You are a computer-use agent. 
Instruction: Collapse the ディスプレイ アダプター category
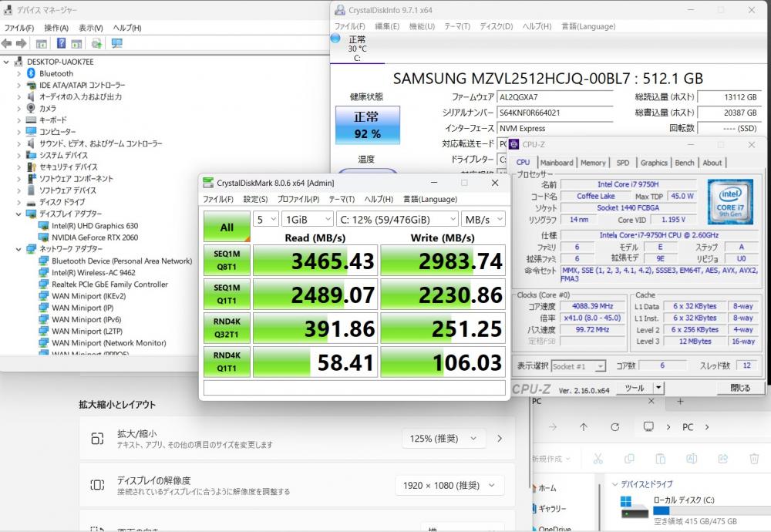click(x=19, y=214)
